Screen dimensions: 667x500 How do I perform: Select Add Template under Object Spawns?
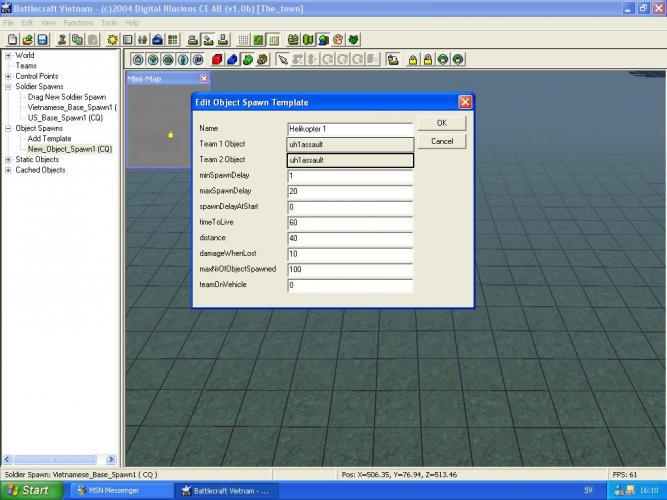(x=49, y=138)
